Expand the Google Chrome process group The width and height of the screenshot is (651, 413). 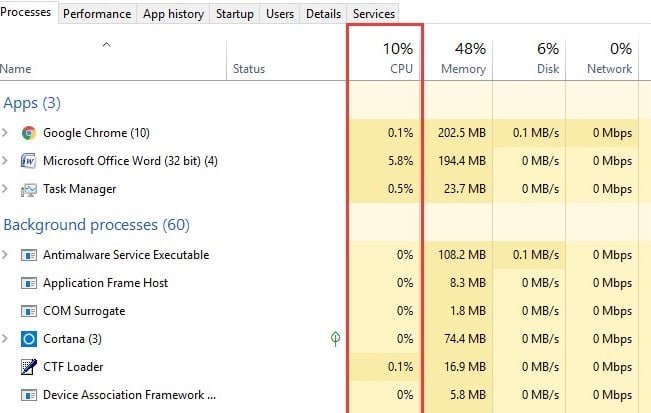[x=5, y=133]
